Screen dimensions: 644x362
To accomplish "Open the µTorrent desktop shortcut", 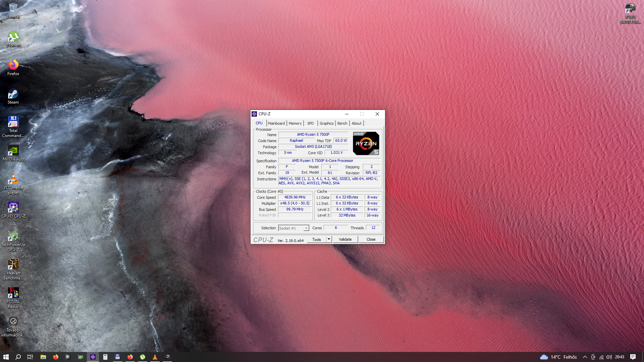I will tap(13, 37).
